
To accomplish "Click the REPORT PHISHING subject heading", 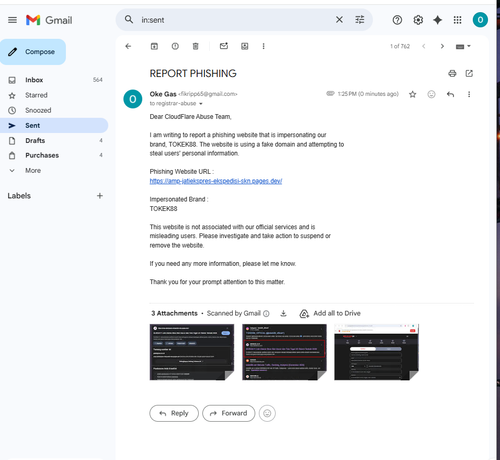I will (x=193, y=73).
